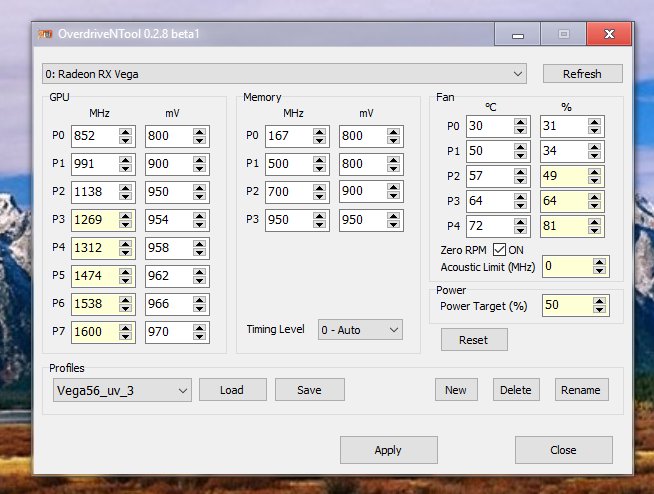
Task: Click the Apply button
Action: pos(388,450)
